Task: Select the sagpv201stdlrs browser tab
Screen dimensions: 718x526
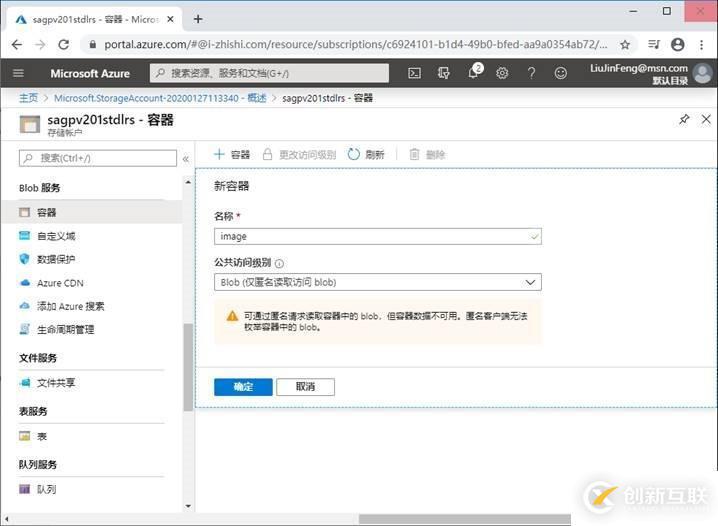Action: coord(94,19)
